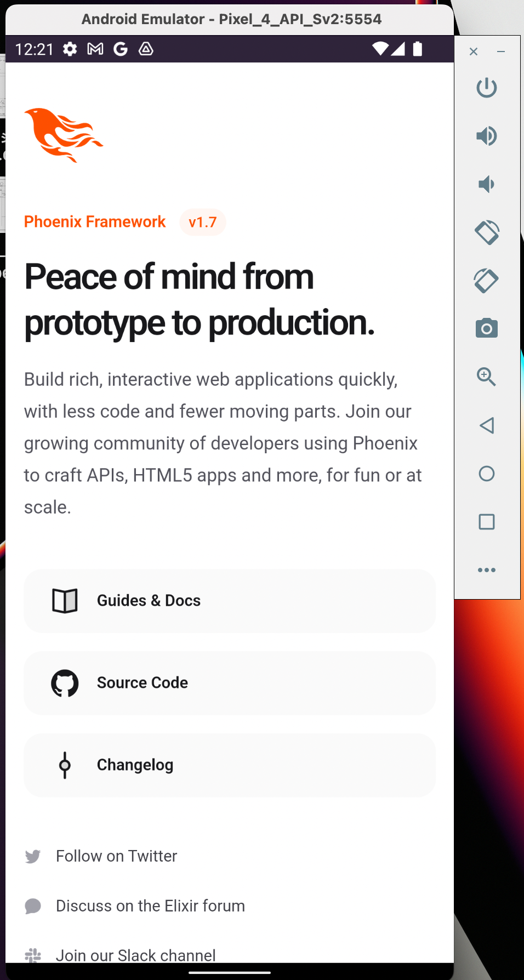Viewport: 524px width, 980px height.
Task: Go back with the triangle back icon
Action: coord(486,425)
